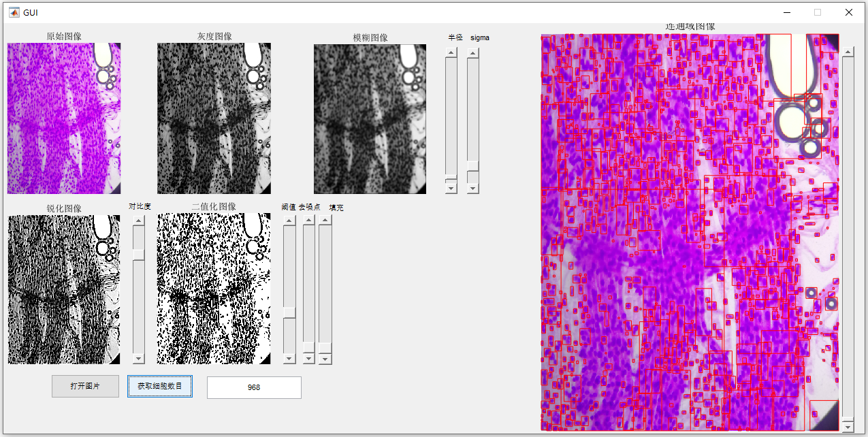868x437 pixels.
Task: Click the large 连通域图像 result image
Action: pyautogui.click(x=690, y=232)
